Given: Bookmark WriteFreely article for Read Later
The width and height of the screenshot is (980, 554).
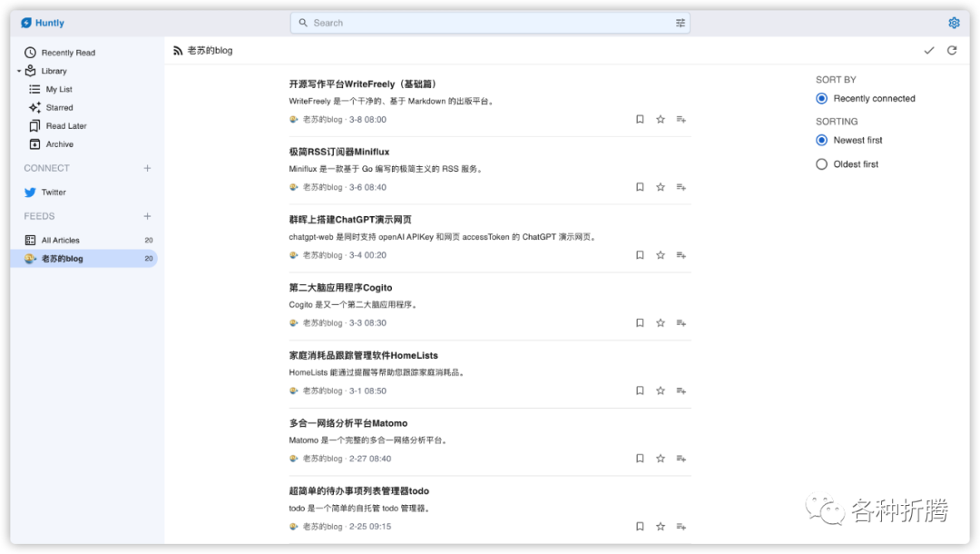Looking at the screenshot, I should [x=640, y=120].
